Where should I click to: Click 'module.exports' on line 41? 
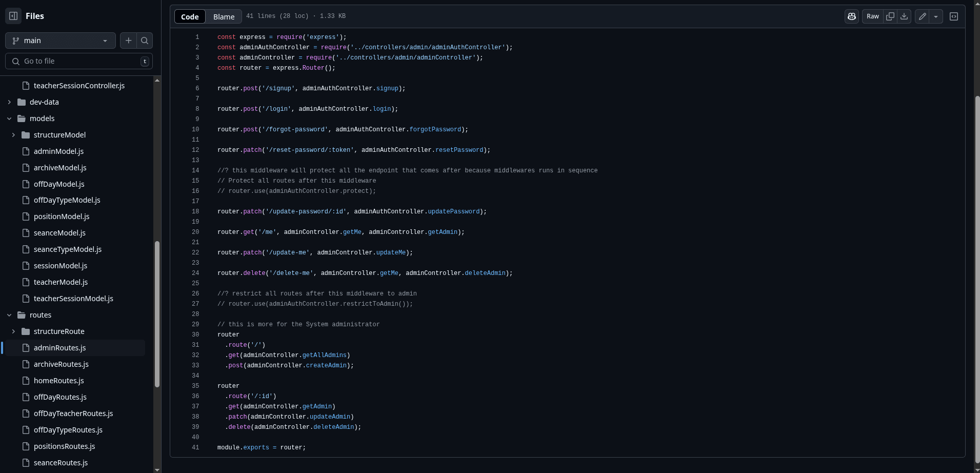click(x=243, y=447)
